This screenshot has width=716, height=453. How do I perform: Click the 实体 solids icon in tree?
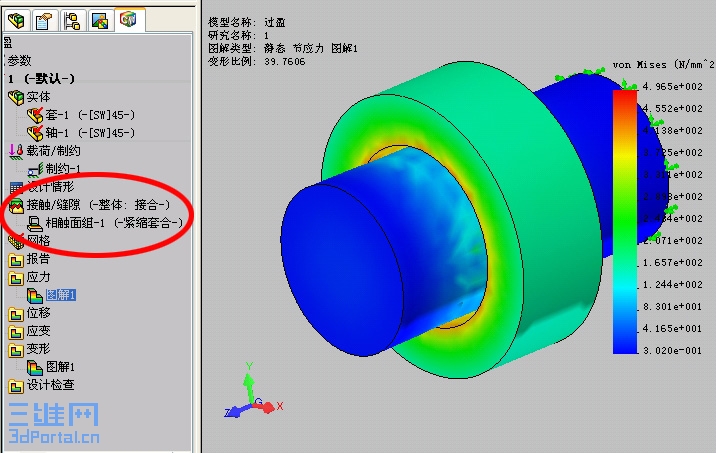coord(16,97)
